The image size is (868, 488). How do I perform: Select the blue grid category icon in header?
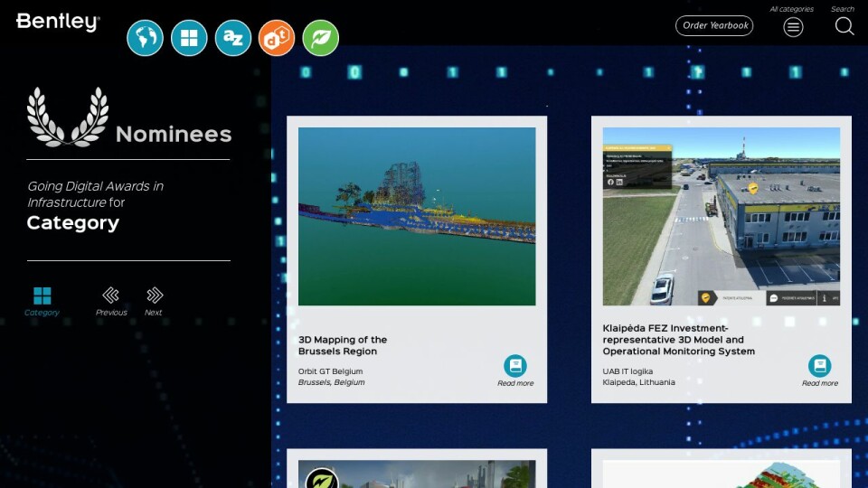click(x=189, y=38)
